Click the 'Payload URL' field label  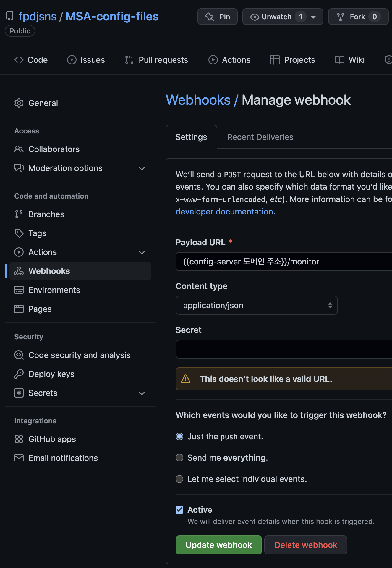click(x=200, y=242)
